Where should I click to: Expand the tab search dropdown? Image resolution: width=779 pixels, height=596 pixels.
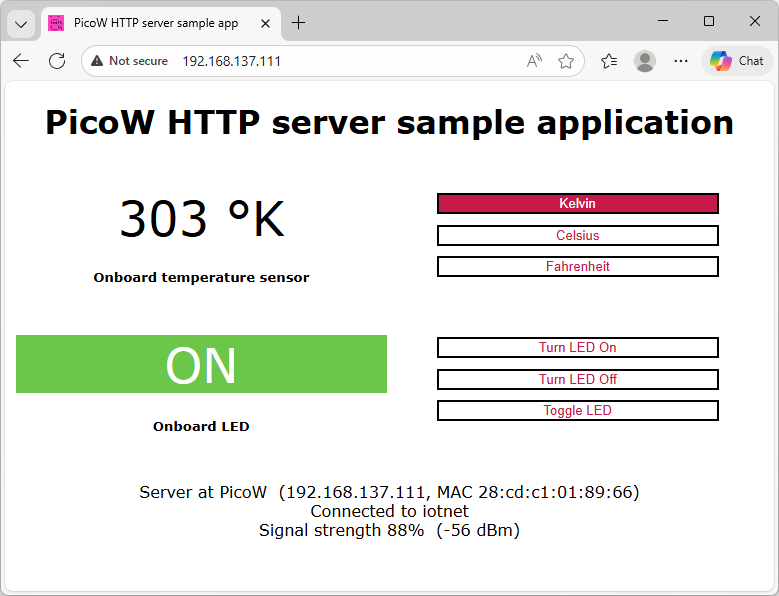coord(21,23)
